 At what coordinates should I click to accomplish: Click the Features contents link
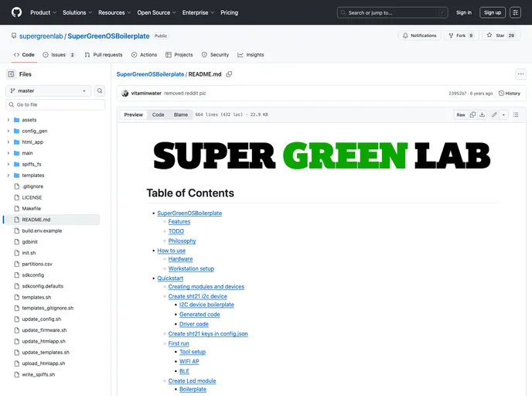(179, 221)
